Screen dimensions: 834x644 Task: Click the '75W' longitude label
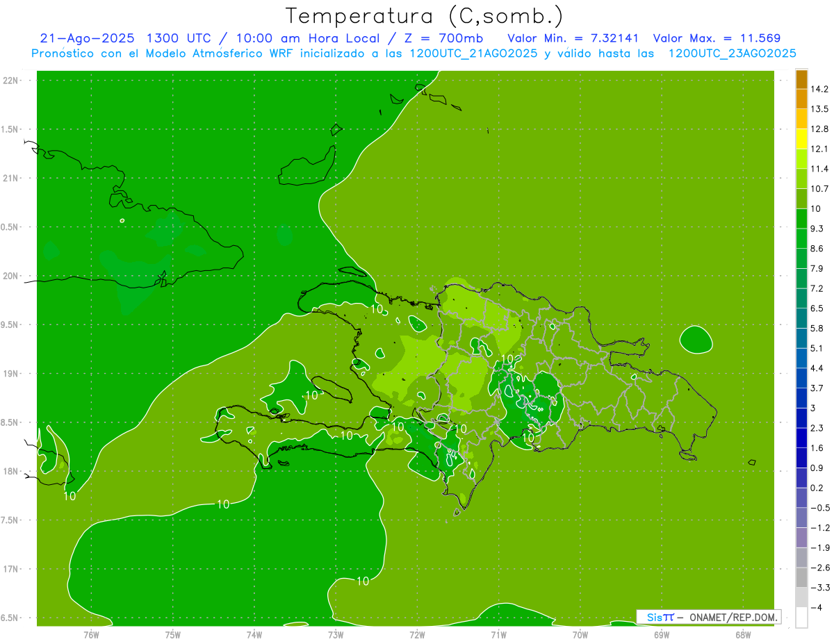tap(173, 634)
